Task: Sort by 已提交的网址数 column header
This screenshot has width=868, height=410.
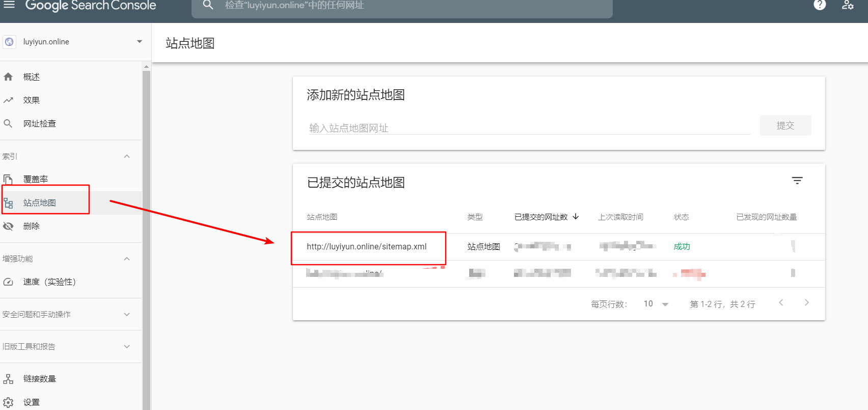Action: pyautogui.click(x=541, y=217)
